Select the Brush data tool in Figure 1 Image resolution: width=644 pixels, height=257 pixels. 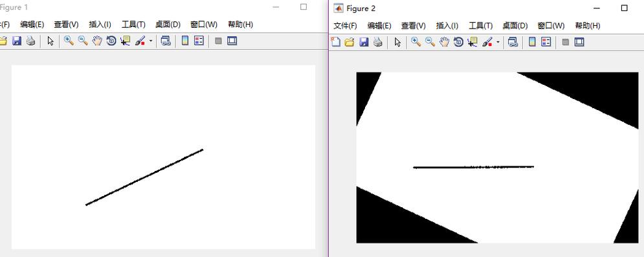(140, 41)
